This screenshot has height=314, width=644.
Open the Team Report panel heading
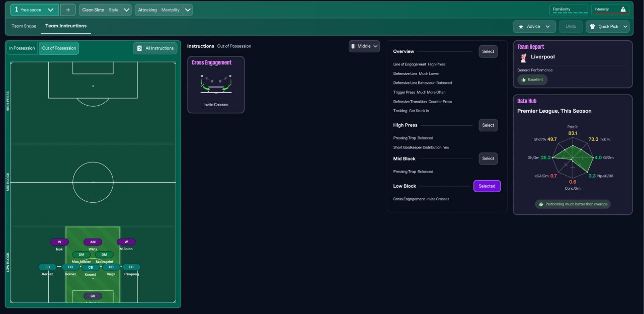coord(530,47)
